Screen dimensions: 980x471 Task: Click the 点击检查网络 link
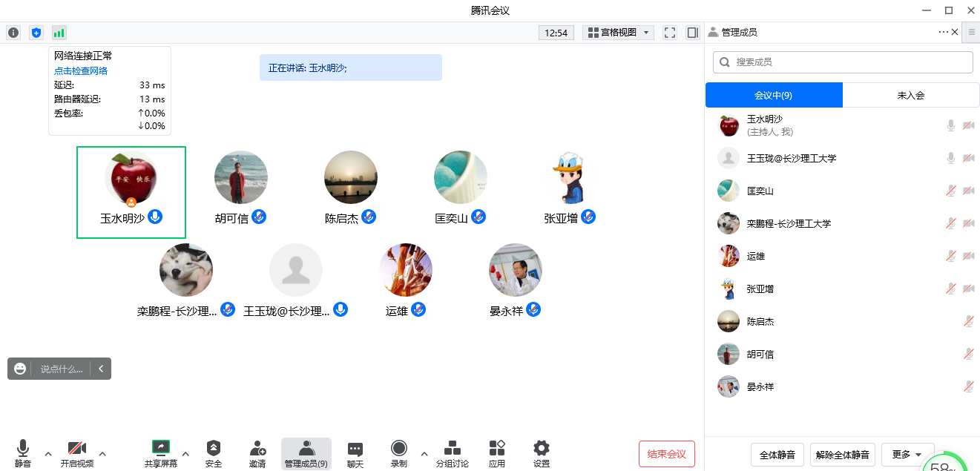coord(81,71)
